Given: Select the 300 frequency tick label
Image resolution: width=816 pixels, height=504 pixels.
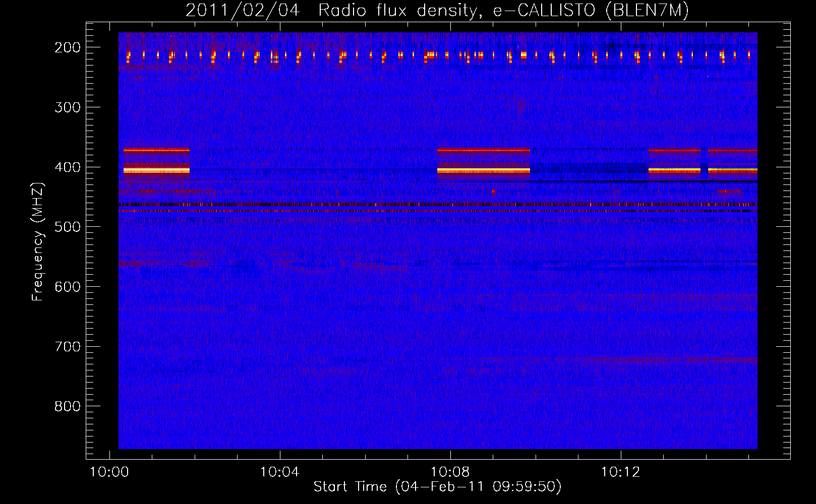Looking at the screenshot, I should coord(68,107).
